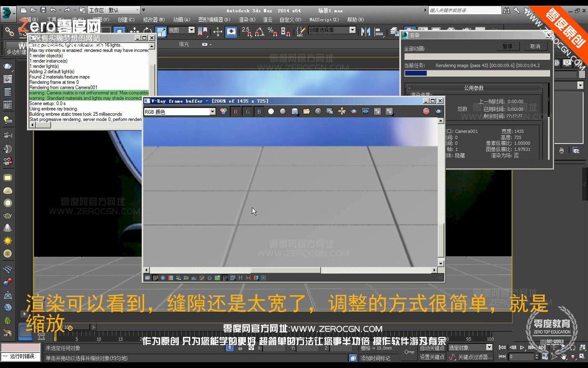Open the application menu logo button
Screen dimensions: 588x368
click(7, 13)
